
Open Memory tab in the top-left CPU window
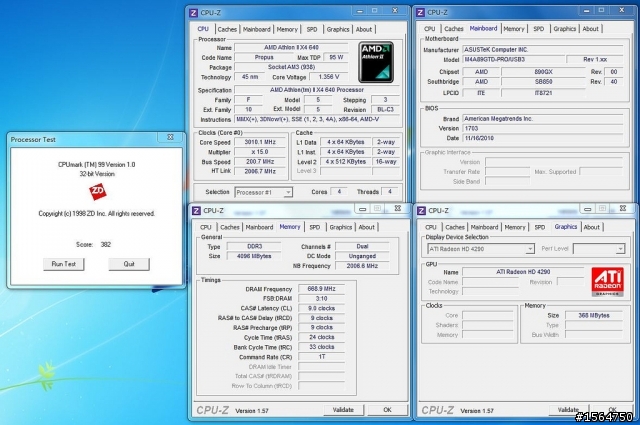pyautogui.click(x=287, y=29)
